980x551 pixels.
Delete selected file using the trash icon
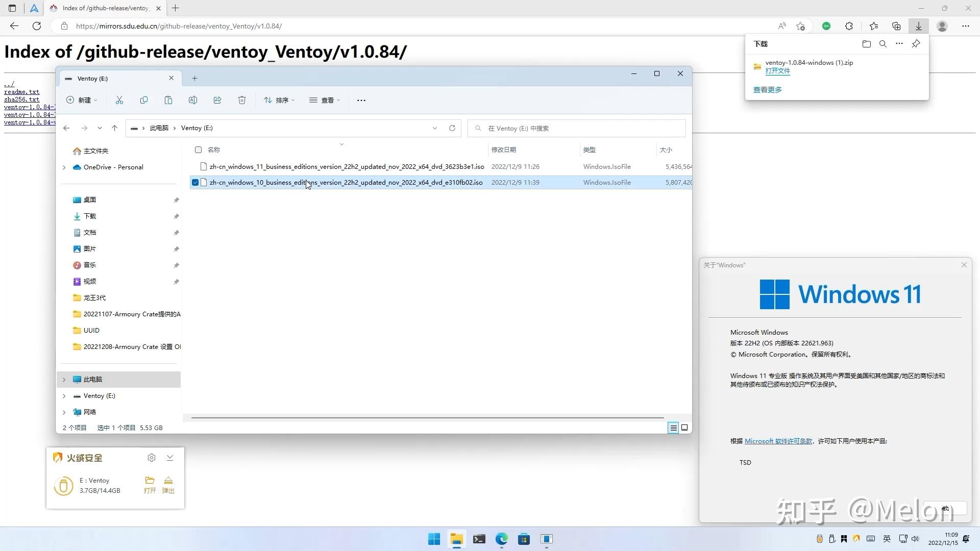[x=242, y=100]
